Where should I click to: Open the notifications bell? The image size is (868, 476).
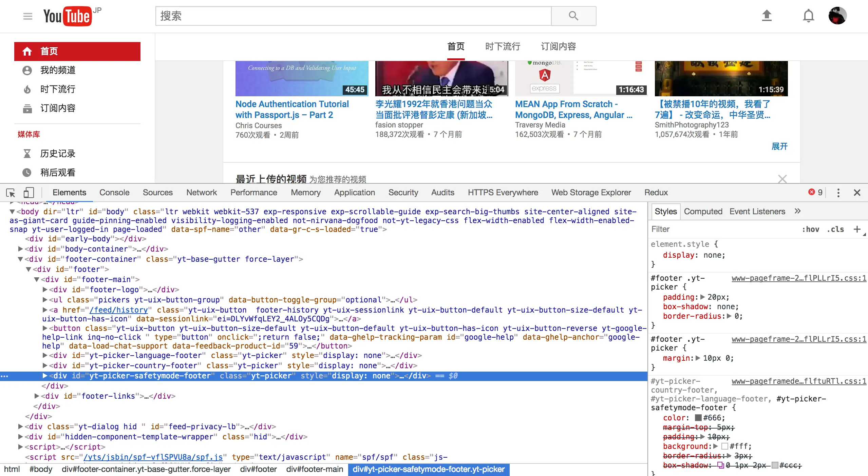pos(808,16)
